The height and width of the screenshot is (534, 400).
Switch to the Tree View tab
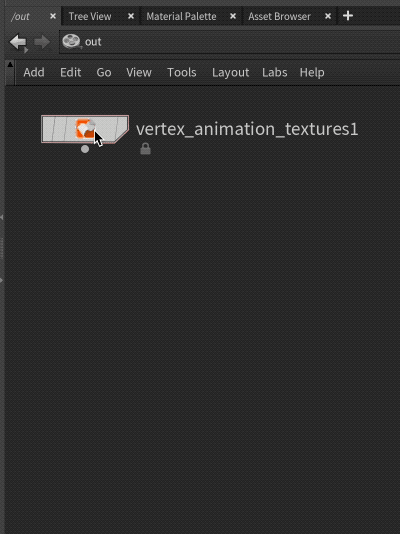click(90, 16)
